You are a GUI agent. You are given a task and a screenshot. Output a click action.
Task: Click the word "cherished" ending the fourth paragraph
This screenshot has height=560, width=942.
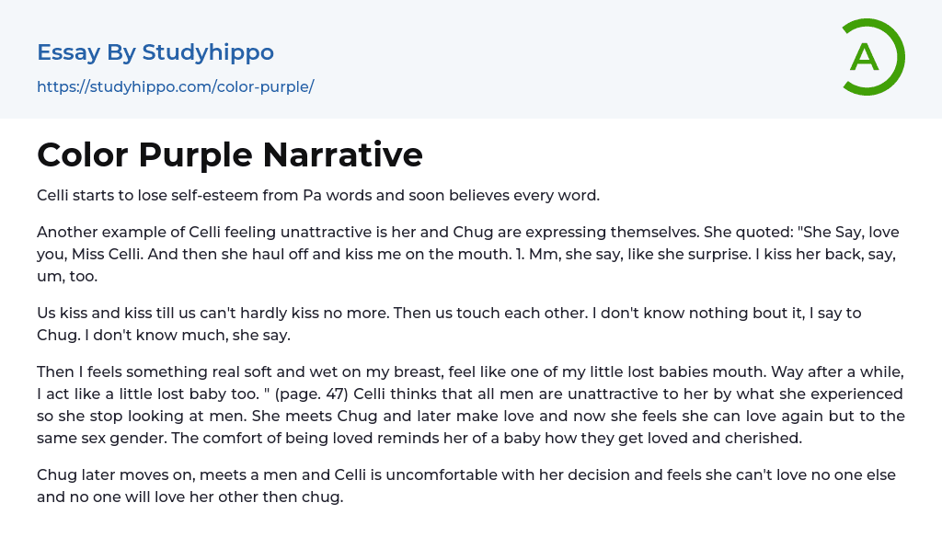[x=764, y=438]
